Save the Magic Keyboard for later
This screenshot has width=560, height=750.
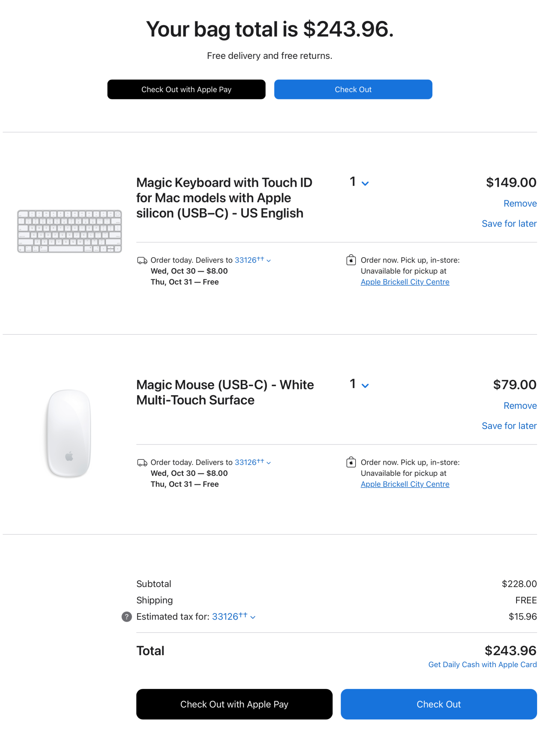coord(509,224)
